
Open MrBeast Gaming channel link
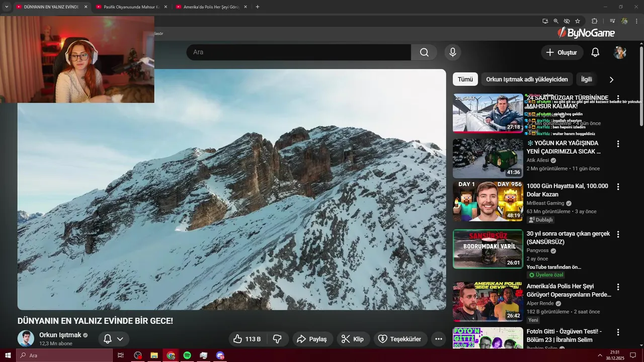tap(545, 203)
